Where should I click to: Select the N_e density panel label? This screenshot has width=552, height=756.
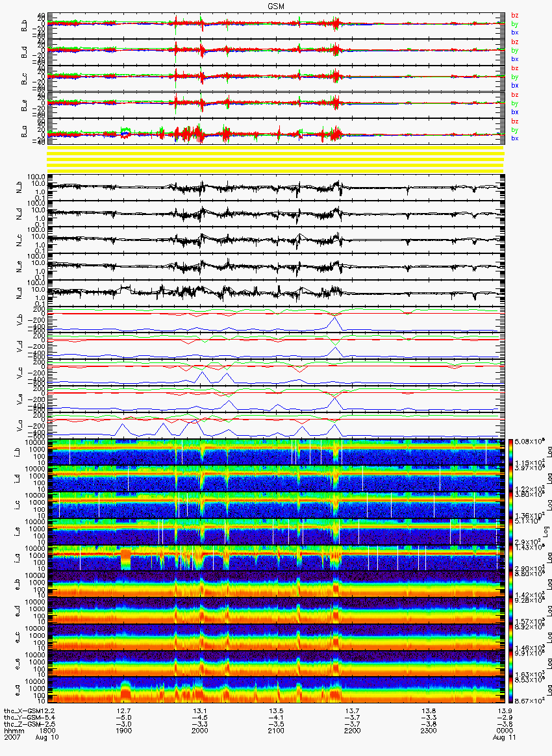click(19, 266)
